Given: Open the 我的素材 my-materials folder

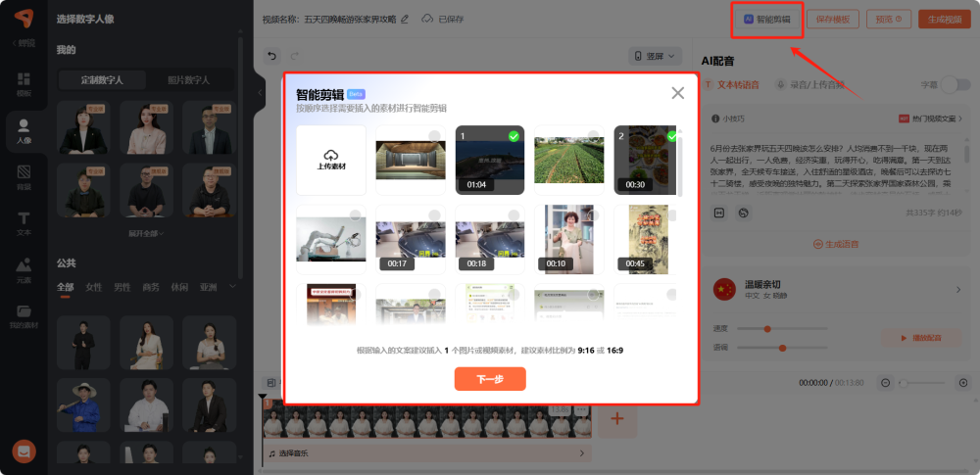Looking at the screenshot, I should pos(24,317).
